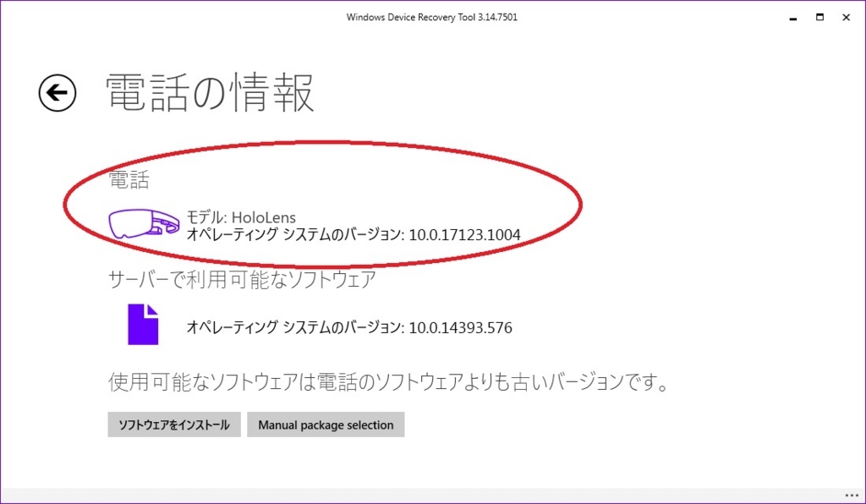Click the 電話 section label
Viewport: 866px width, 504px height.
(x=129, y=180)
